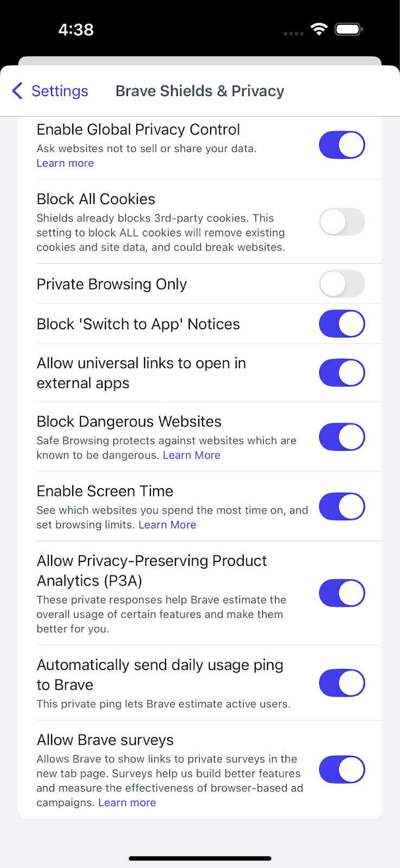
Task: Tap the Brave Shields & Privacy title
Action: pyautogui.click(x=200, y=91)
